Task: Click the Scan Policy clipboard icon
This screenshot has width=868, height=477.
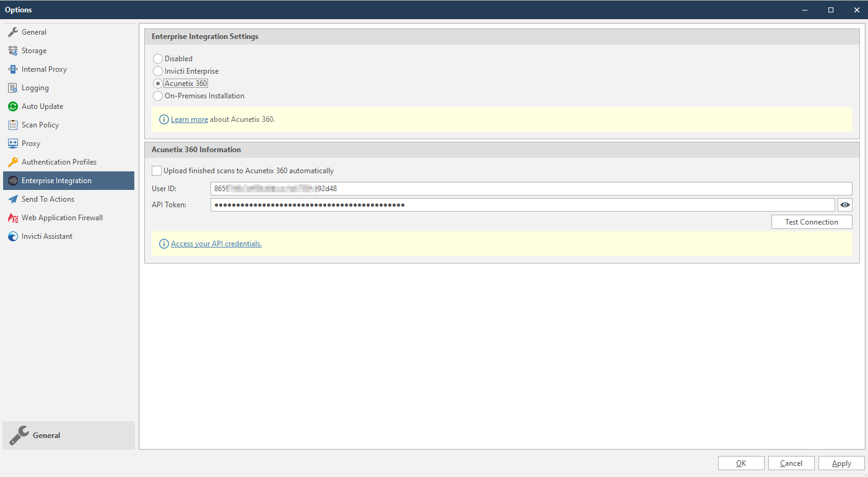Action: coord(12,125)
